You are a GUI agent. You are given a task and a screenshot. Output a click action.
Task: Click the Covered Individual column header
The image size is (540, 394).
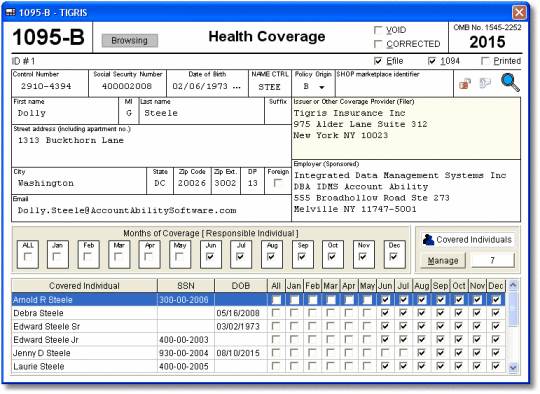pyautogui.click(x=84, y=286)
